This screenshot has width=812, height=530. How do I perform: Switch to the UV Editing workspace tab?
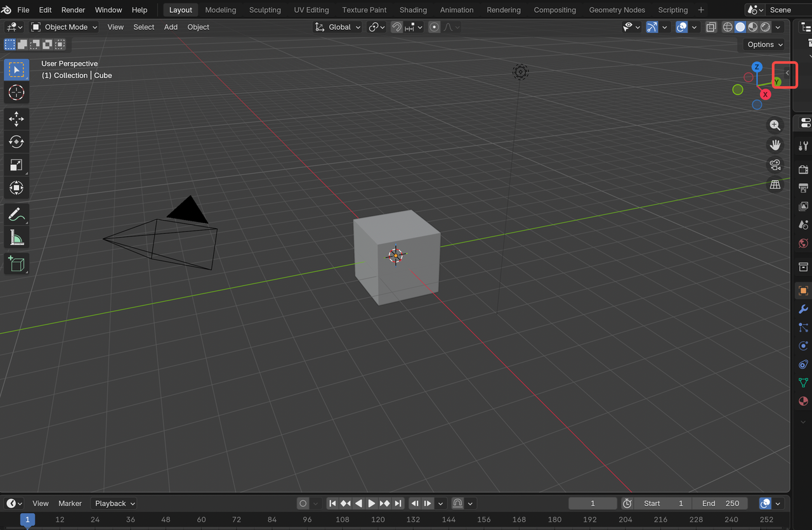pos(311,10)
